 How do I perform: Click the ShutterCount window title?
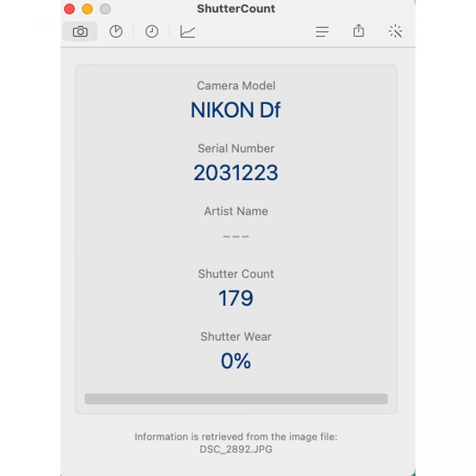click(x=236, y=9)
